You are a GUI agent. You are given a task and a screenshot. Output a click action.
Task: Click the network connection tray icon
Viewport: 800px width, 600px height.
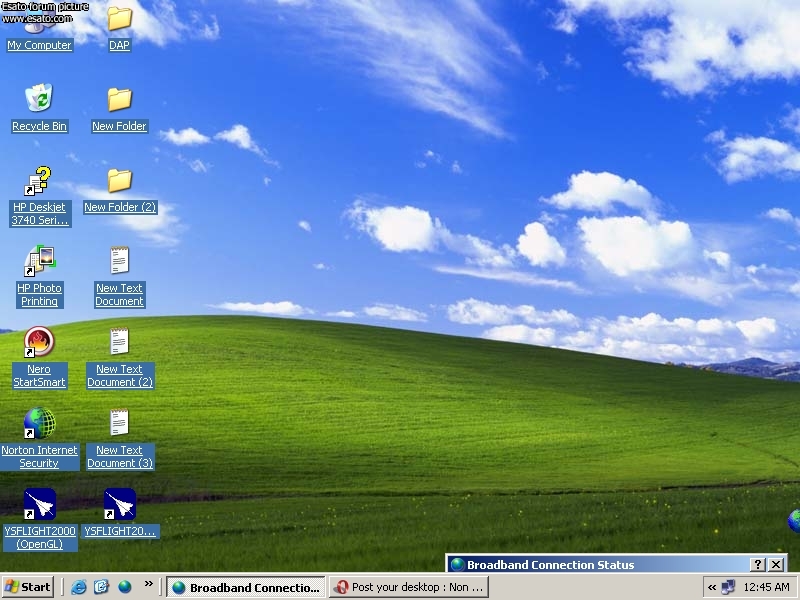click(729, 587)
